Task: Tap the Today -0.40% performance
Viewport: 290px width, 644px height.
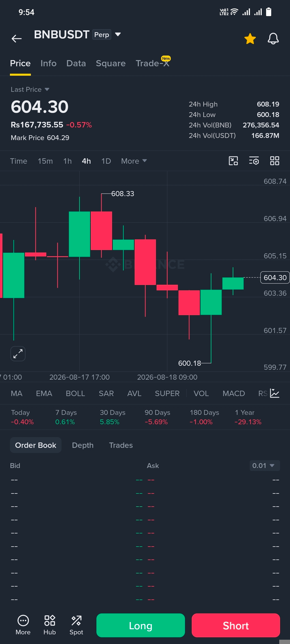Action: pos(22,417)
